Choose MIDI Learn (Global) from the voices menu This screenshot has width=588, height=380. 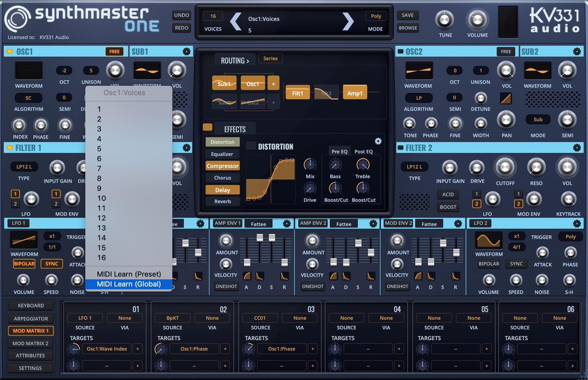point(129,284)
